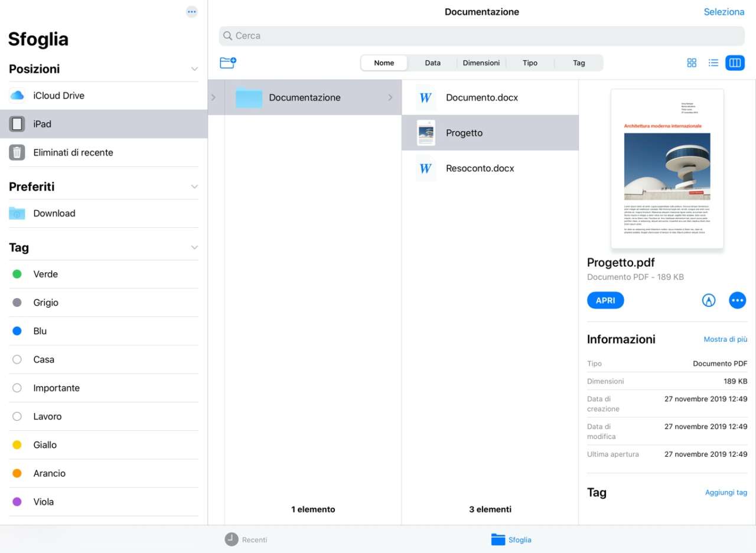The image size is (756, 553).
Task: Select the iPad location label
Action: [43, 124]
